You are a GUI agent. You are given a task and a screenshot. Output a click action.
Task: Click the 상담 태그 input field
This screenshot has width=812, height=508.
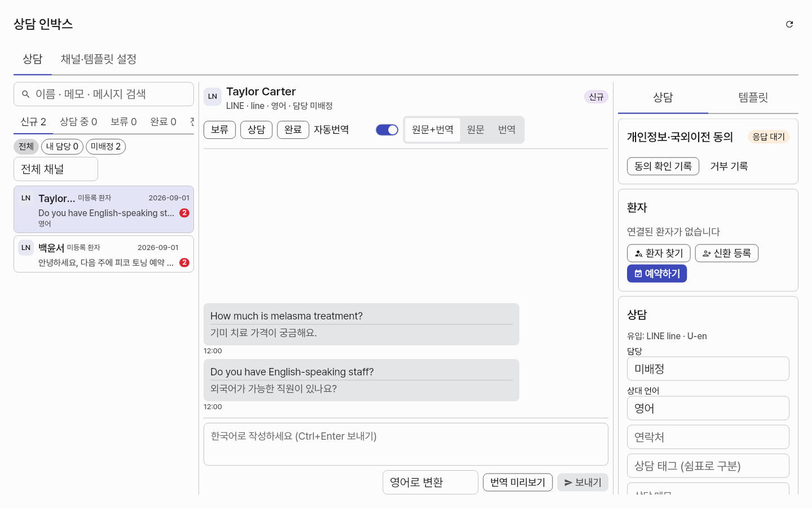[x=708, y=466]
